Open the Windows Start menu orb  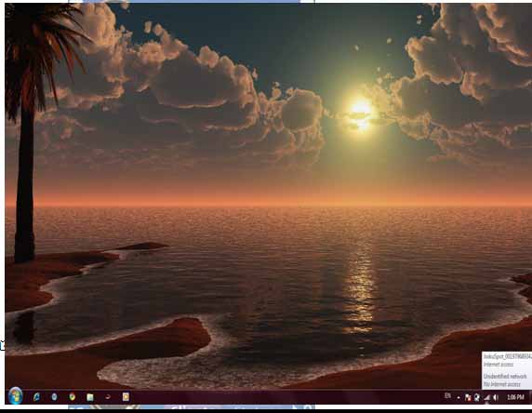[x=15, y=395]
